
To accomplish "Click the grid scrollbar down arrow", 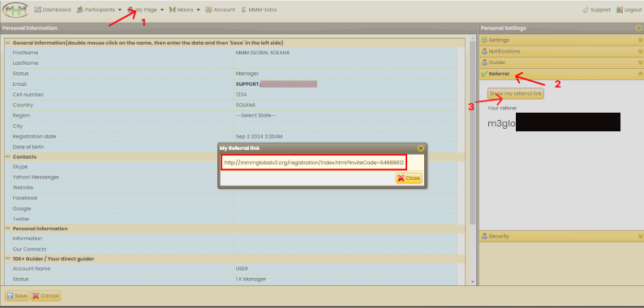I will click(x=472, y=282).
